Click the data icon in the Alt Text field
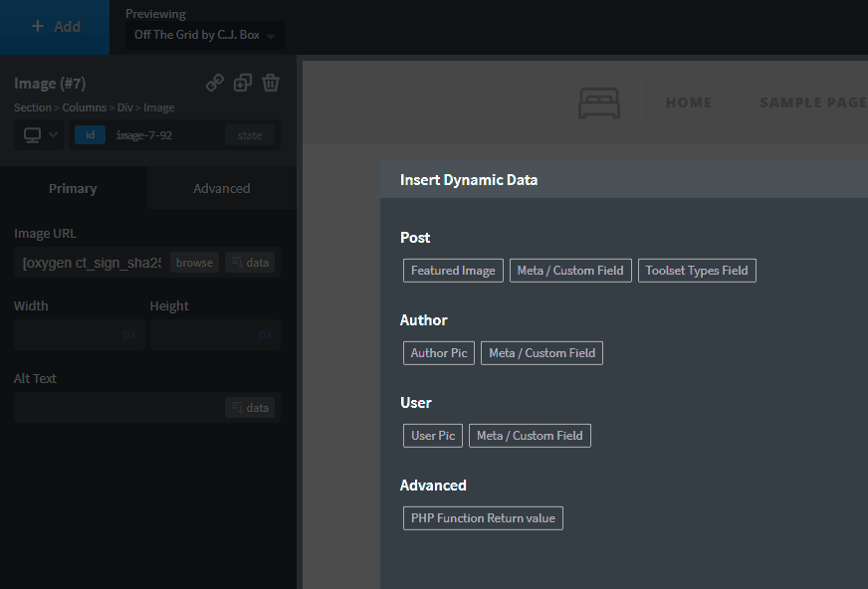Screen dimensions: 868x589 tap(250, 407)
